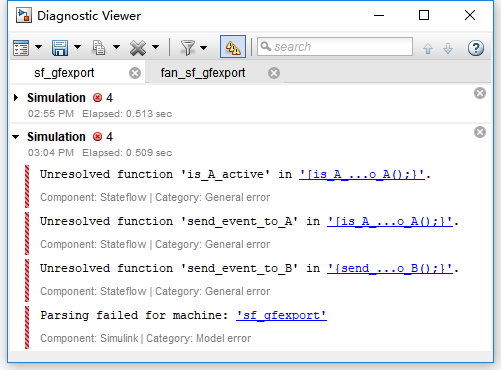Go to previous search result arrow
The width and height of the screenshot is (501, 370).
[428, 49]
